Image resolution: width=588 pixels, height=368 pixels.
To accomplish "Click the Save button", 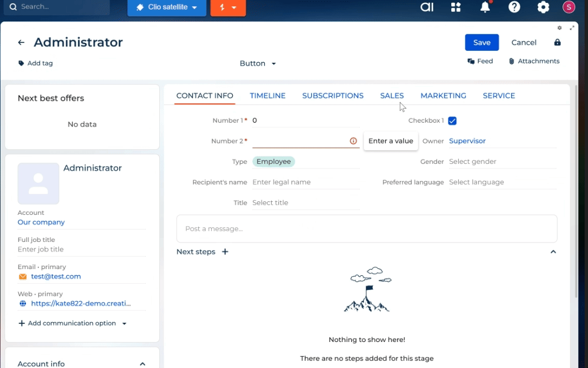I will coord(482,42).
